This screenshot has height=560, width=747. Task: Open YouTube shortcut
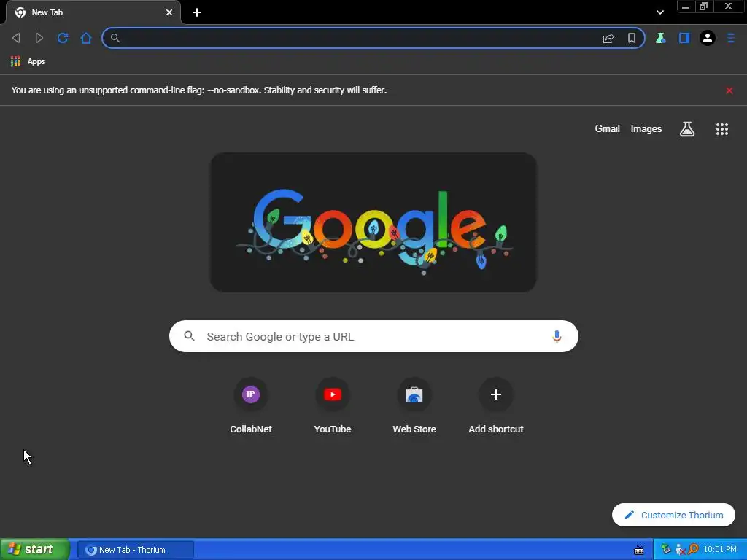coord(333,405)
